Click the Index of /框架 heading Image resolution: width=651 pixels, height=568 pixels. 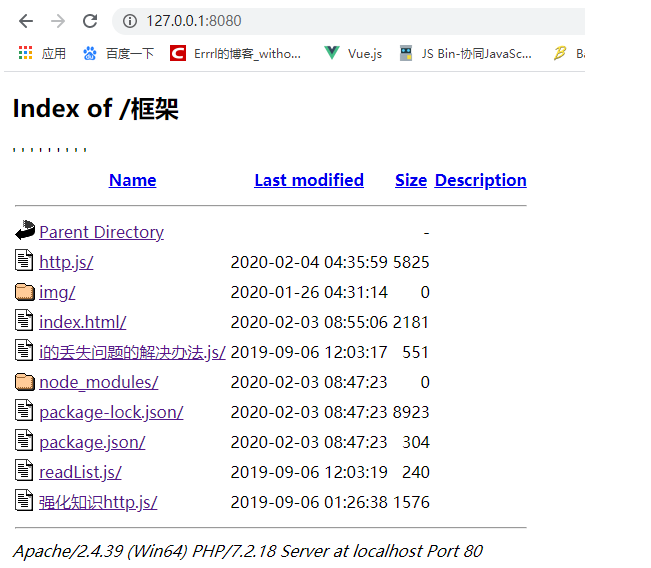pos(95,109)
